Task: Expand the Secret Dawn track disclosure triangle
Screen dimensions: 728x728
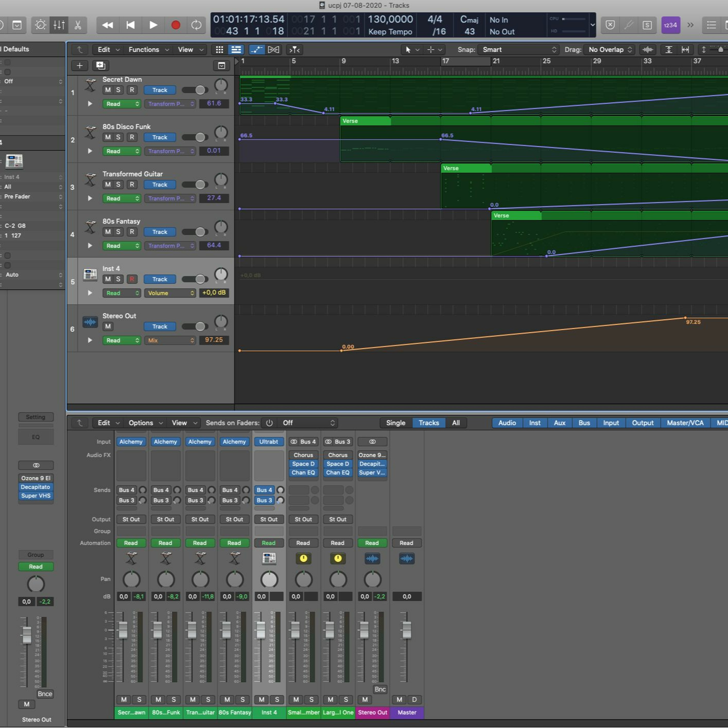Action: pos(90,104)
